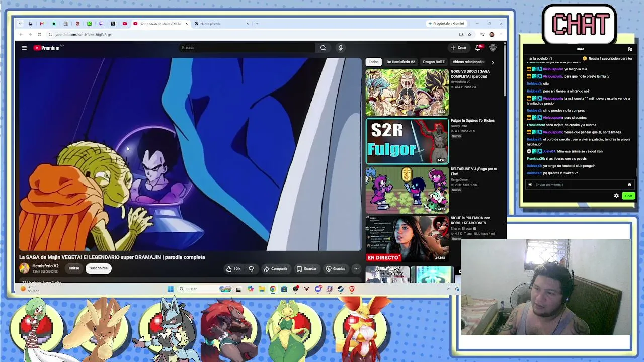The width and height of the screenshot is (644, 362).
Task: Close the La SAGA de Majin VEGETA tab
Action: pyautogui.click(x=187, y=24)
